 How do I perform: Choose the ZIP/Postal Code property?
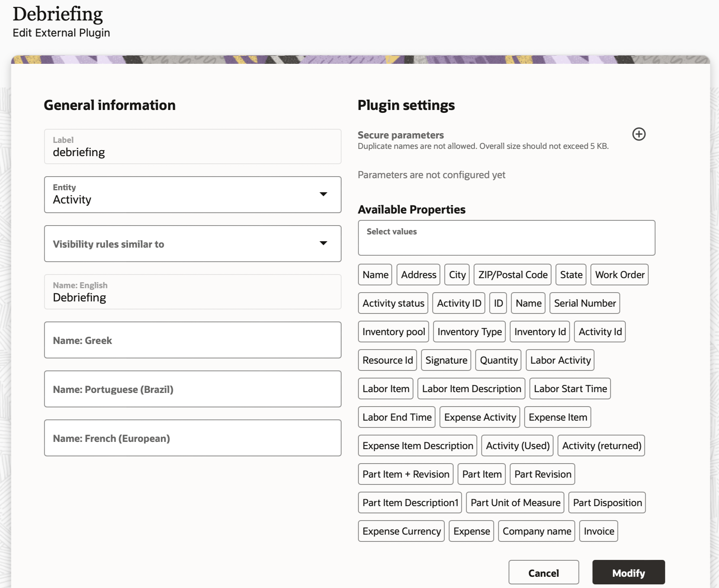click(x=513, y=275)
